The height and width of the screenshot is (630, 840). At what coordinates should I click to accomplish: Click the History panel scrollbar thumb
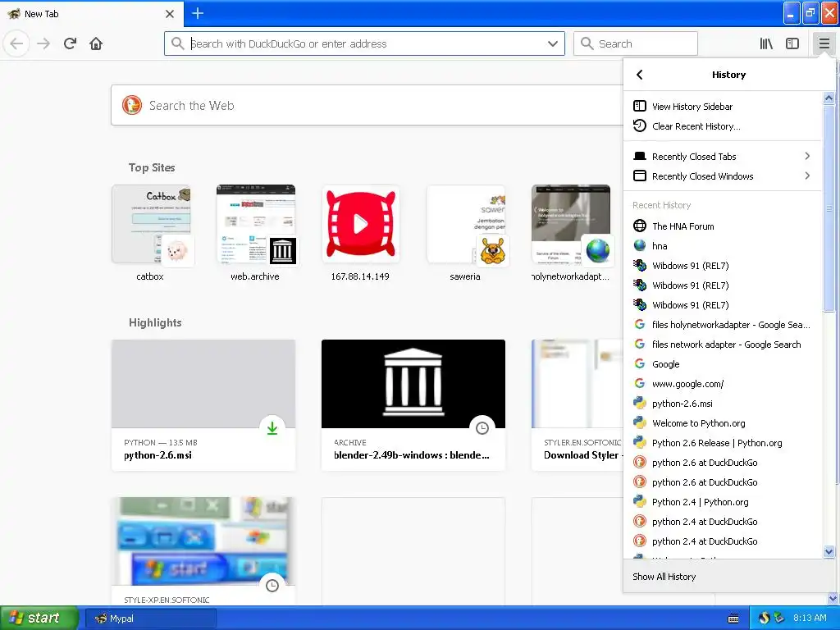(829, 208)
